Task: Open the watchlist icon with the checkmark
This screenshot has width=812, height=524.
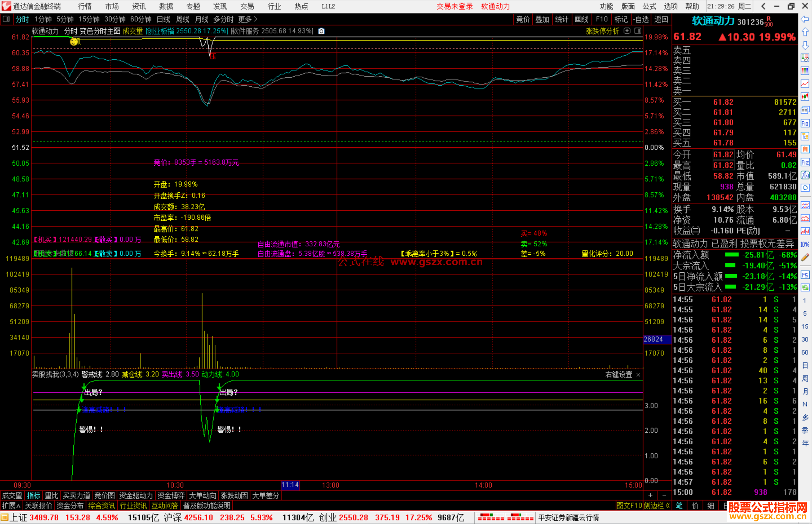Action: pyautogui.click(x=805, y=58)
